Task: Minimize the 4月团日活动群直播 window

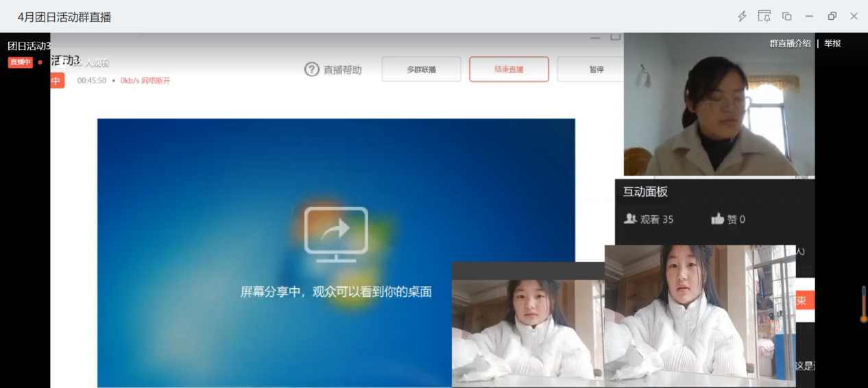Action: pyautogui.click(x=810, y=16)
